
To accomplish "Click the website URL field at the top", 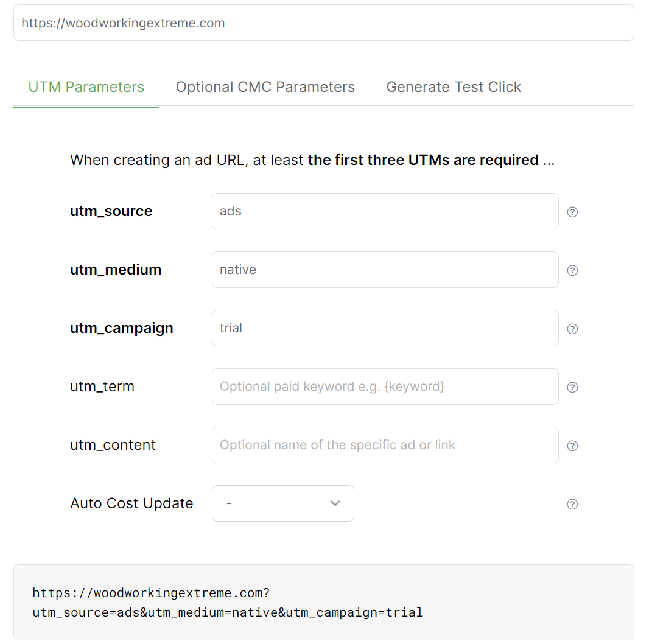I will coord(323,23).
